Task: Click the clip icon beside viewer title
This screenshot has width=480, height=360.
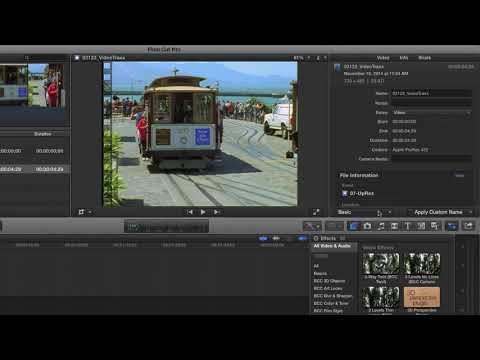Action: [77, 58]
